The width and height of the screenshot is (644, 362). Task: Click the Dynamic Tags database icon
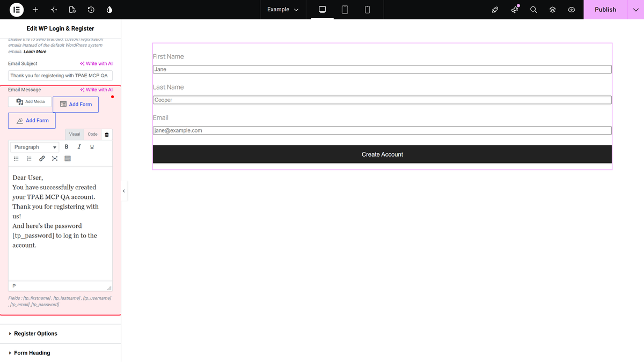(x=106, y=135)
